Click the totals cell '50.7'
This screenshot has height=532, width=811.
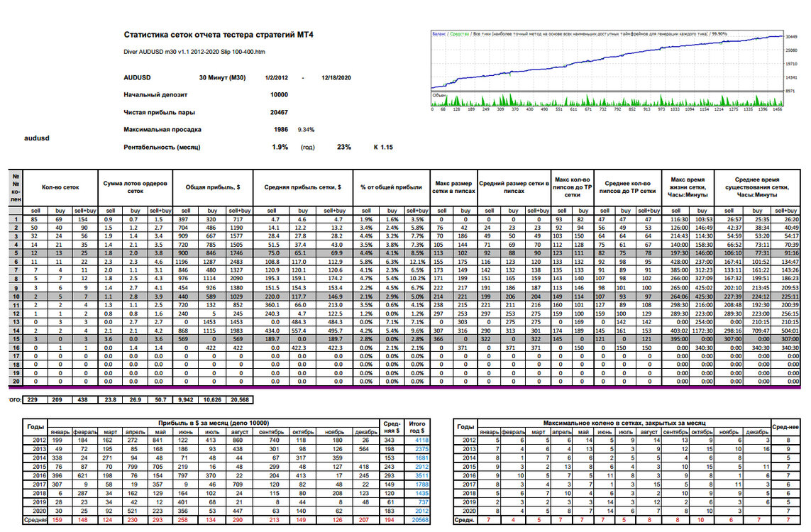(160, 399)
